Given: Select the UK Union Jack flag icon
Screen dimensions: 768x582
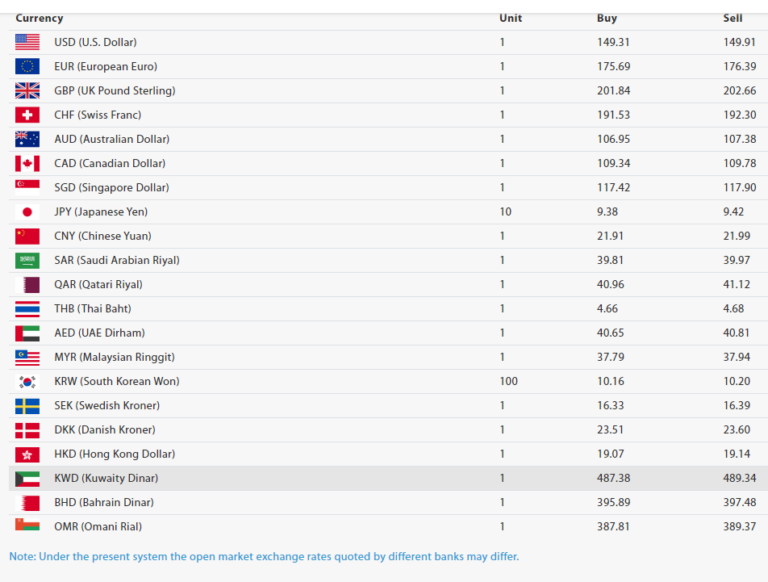Looking at the screenshot, I should click(27, 91).
